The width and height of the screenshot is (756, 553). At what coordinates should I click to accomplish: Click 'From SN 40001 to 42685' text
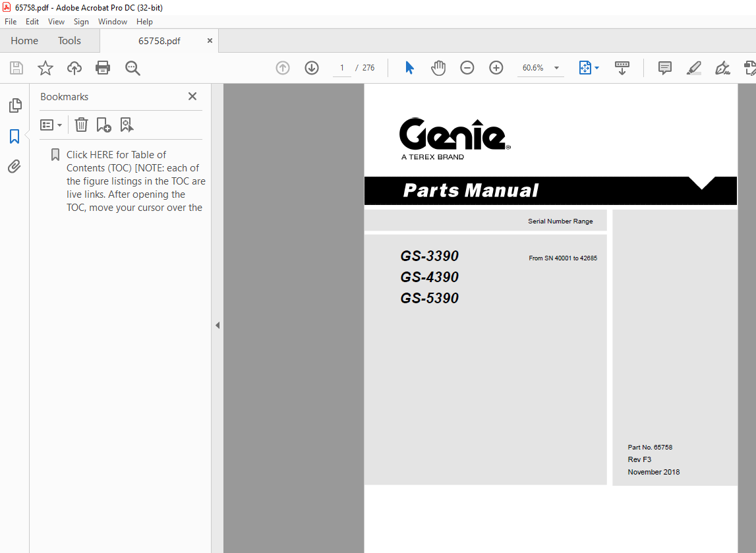563,258
